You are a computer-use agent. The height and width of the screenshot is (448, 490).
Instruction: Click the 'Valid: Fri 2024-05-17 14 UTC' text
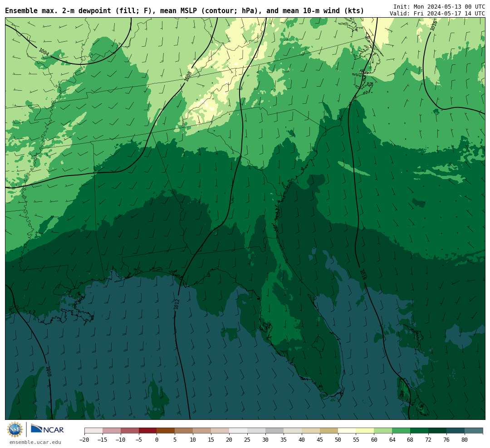[437, 14]
